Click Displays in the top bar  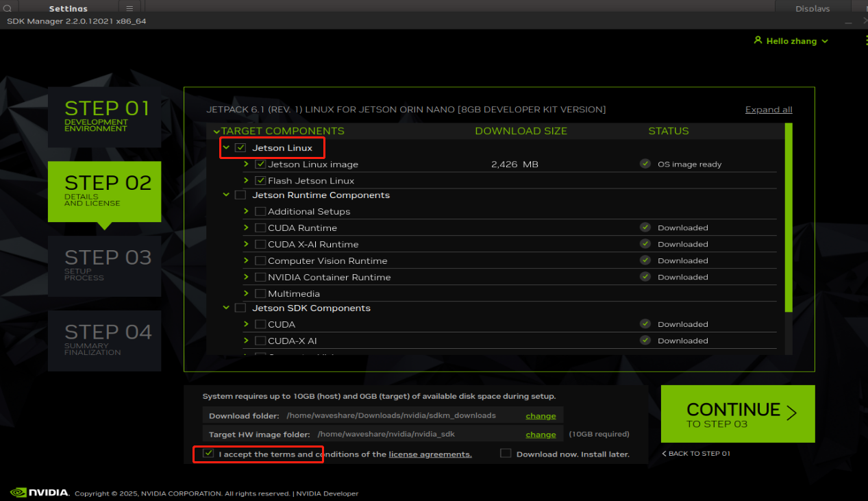click(813, 8)
